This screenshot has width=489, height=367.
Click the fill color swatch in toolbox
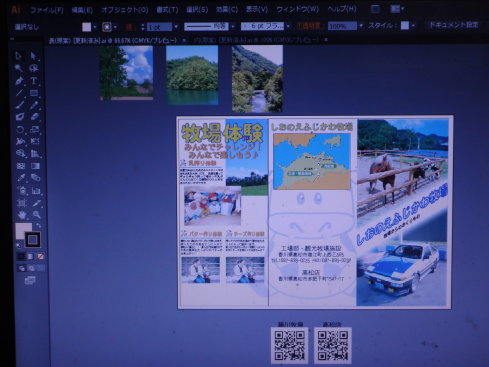click(x=23, y=230)
